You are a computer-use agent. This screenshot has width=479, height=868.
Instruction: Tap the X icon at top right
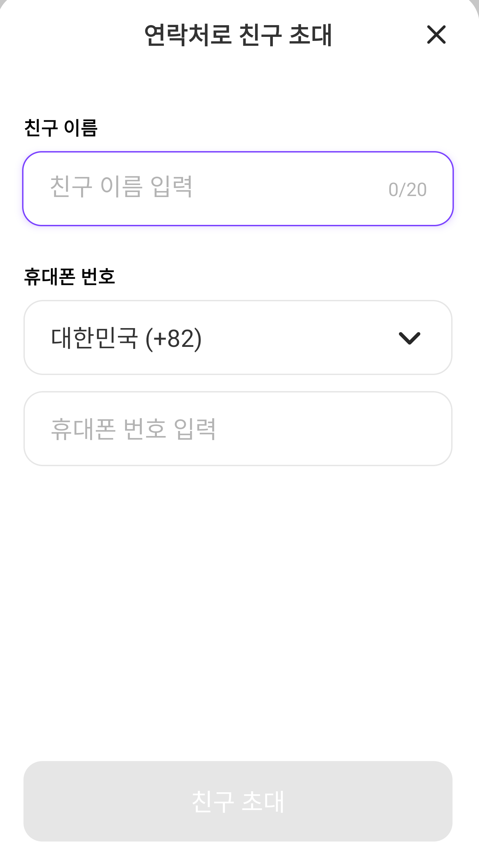click(x=436, y=35)
